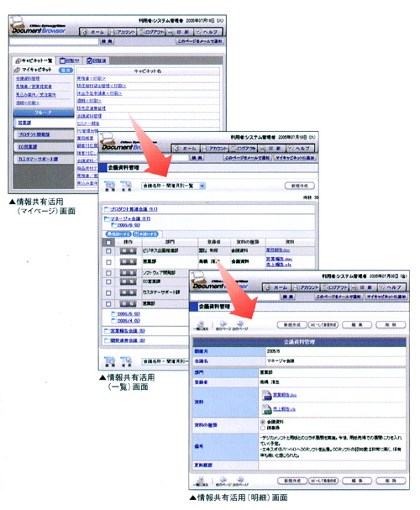The width and height of the screenshot is (420, 510).
Task: Tick the select-all checkbox in table header
Action: click(x=108, y=242)
